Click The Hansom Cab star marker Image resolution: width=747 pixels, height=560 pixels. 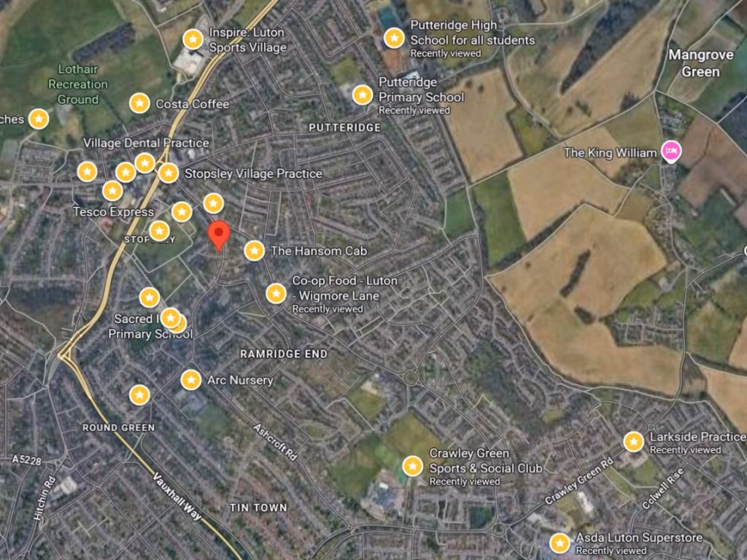pos(255,251)
